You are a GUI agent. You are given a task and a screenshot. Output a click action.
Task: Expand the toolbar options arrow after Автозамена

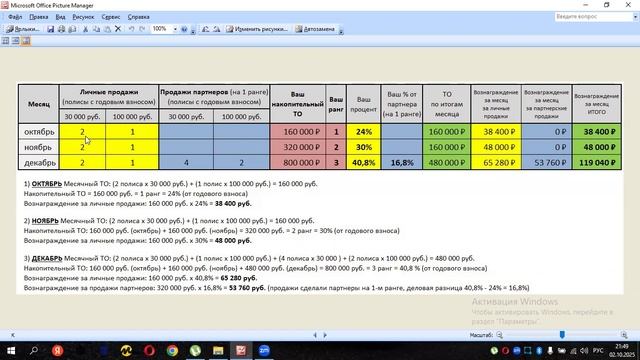click(x=341, y=30)
